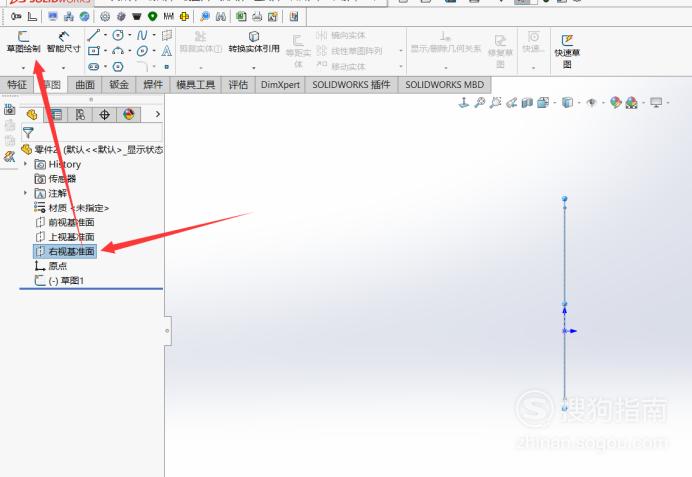Select 右视基准面 right plane in tree
Viewport: 692px width, 477px height.
click(65, 252)
